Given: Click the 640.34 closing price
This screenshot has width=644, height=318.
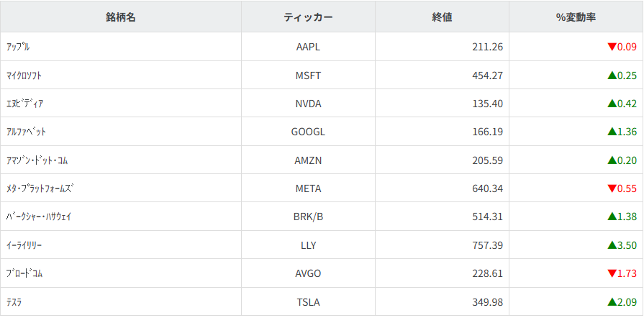Looking at the screenshot, I should pos(488,189).
